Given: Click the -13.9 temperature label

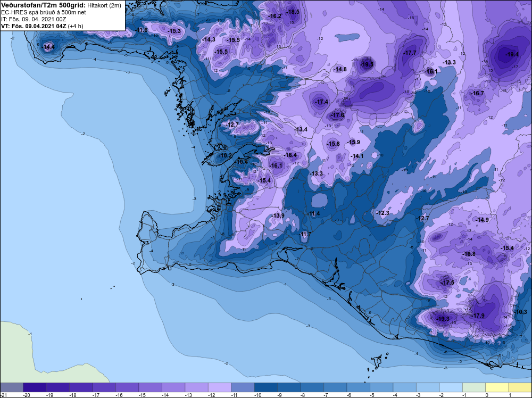Looking at the screenshot, I should coord(278,215).
